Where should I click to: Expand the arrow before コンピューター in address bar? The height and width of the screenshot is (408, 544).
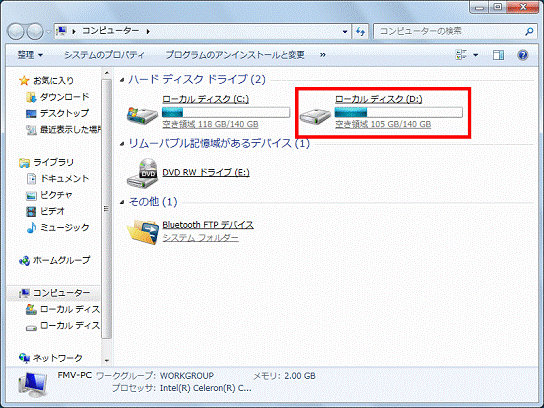tap(74, 32)
